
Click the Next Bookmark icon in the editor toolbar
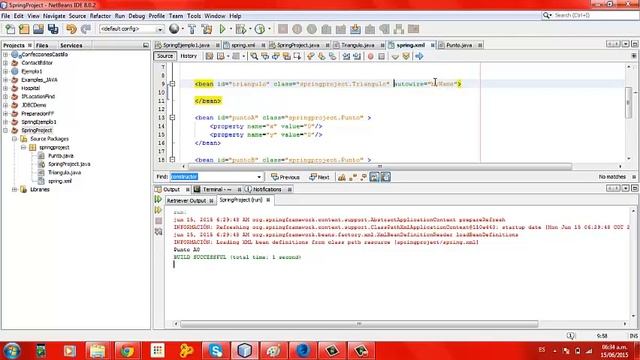pos(322,56)
